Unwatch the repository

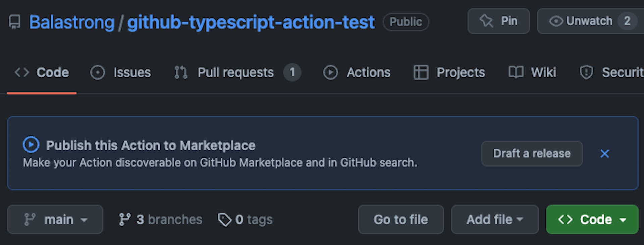pyautogui.click(x=590, y=21)
